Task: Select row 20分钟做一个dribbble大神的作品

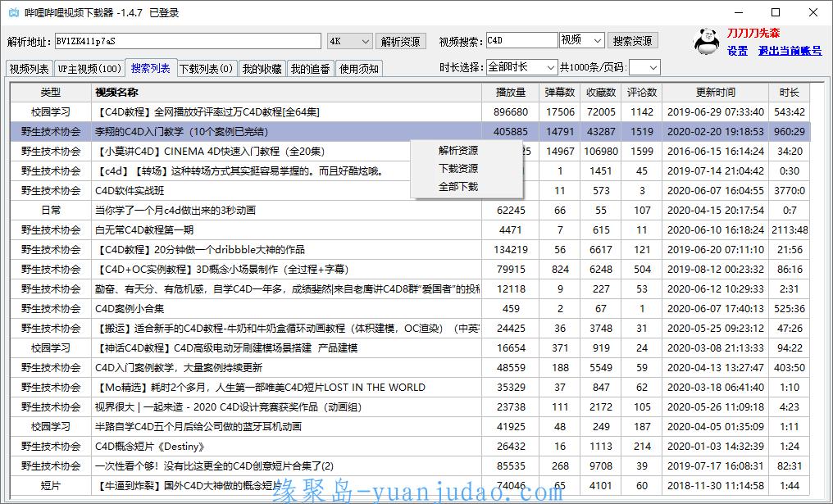Action: click(x=410, y=250)
